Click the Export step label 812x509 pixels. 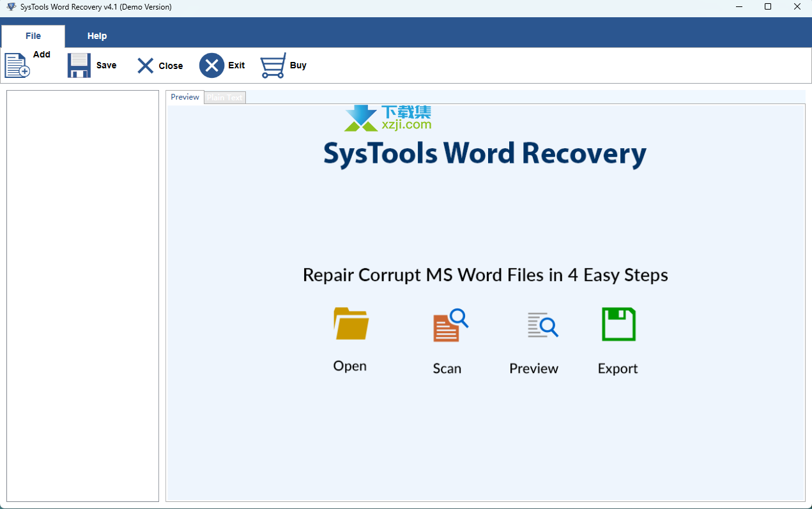618,368
